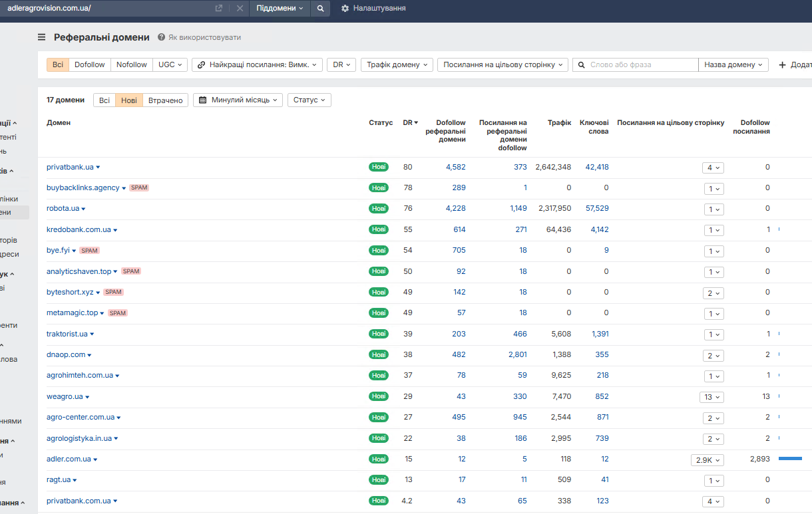Clear the URL with the X icon
The height and width of the screenshot is (514, 812).
point(240,8)
